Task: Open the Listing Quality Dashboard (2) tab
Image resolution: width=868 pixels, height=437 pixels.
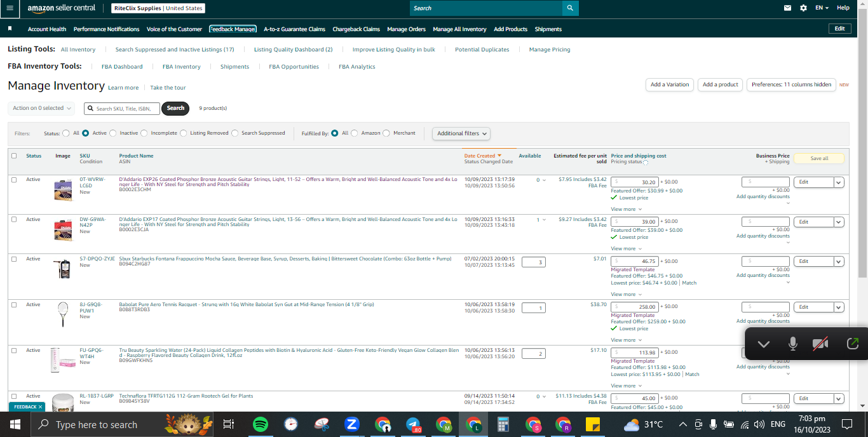Action: click(x=293, y=50)
